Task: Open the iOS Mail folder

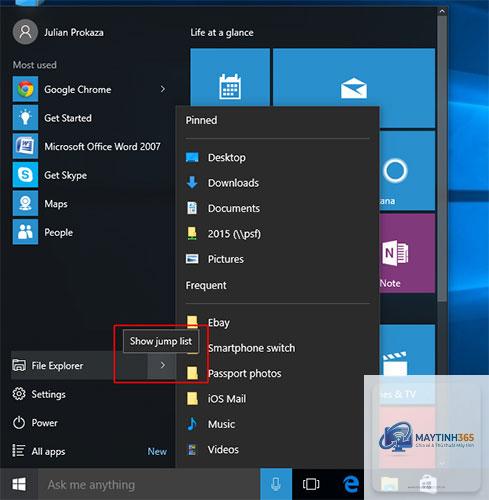Action: point(277,399)
